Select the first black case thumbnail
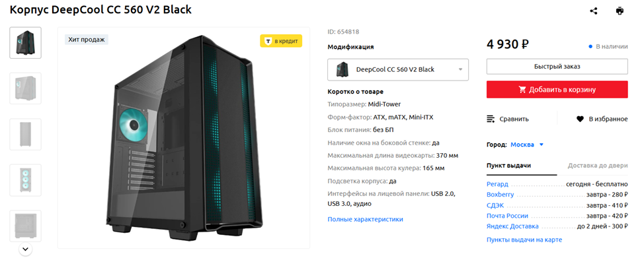Image resolution: width=644 pixels, height=264 pixels. (25, 43)
